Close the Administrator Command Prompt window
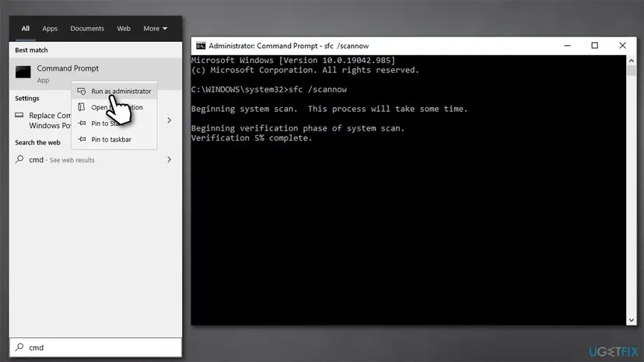Image resolution: width=644 pixels, height=362 pixels. coord(623,46)
